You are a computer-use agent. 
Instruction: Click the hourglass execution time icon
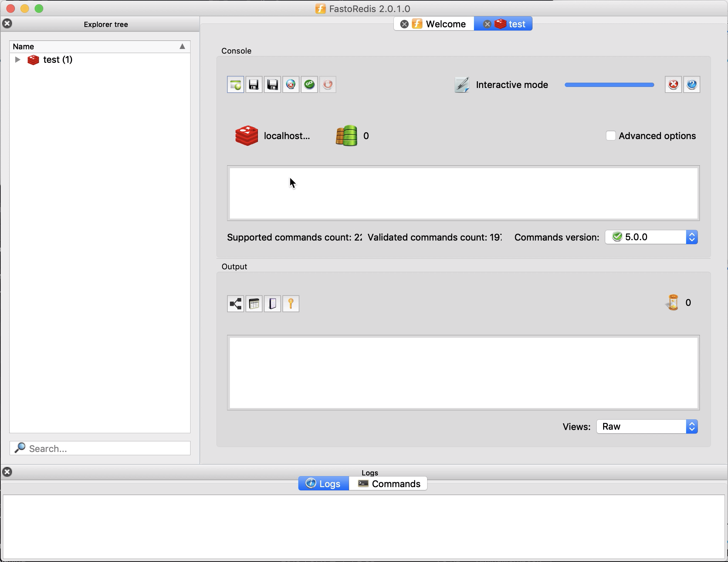(673, 303)
